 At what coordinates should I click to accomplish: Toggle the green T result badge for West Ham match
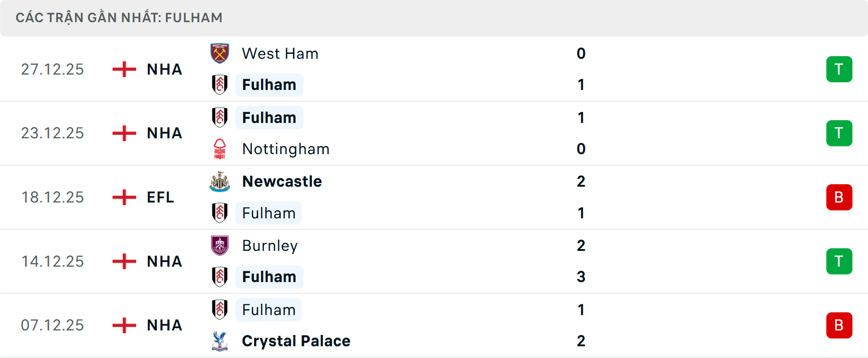coord(840,69)
